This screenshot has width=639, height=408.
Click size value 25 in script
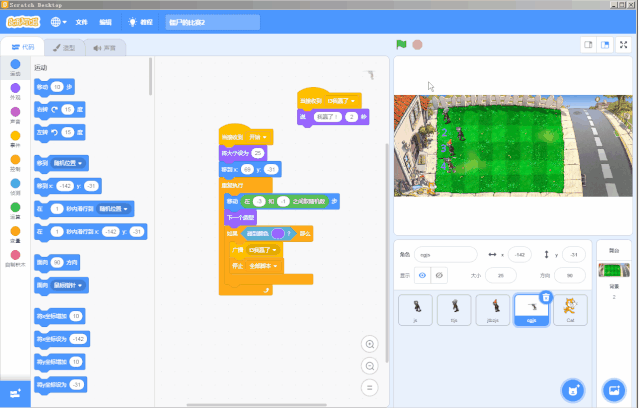pyautogui.click(x=258, y=153)
